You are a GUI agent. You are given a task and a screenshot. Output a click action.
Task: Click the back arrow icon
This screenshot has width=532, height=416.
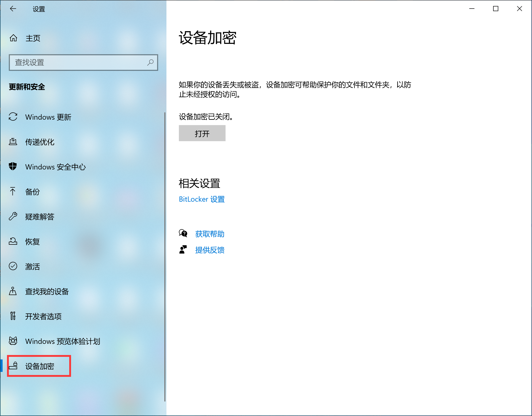13,9
